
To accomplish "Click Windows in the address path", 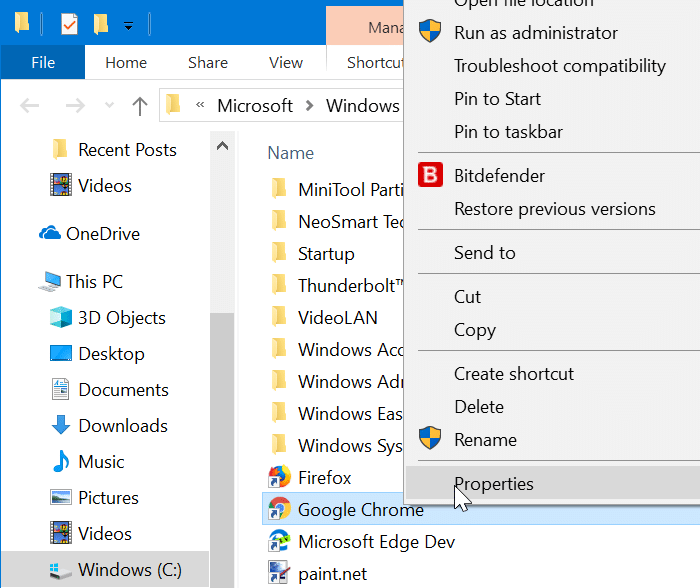I will click(362, 106).
